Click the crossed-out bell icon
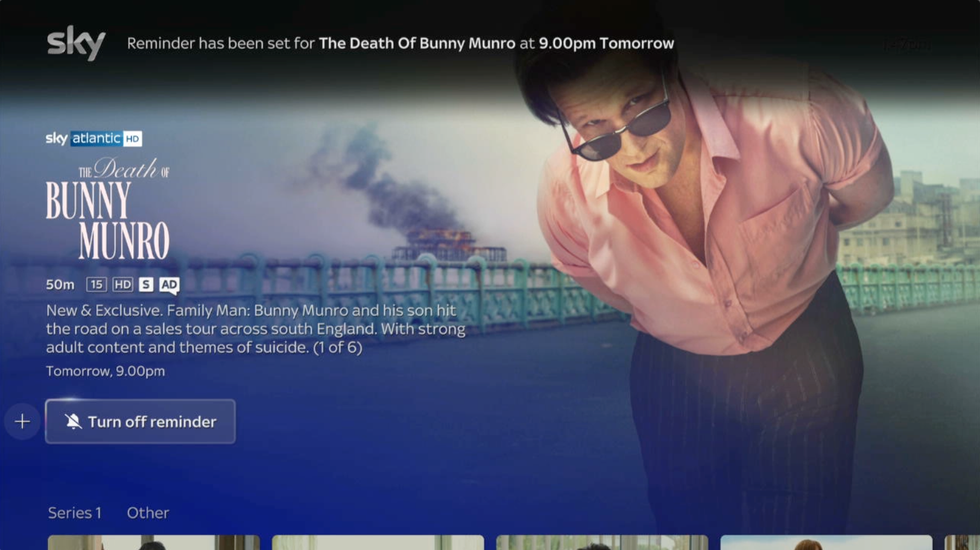Screen dimensions: 980x550 pyautogui.click(x=73, y=422)
